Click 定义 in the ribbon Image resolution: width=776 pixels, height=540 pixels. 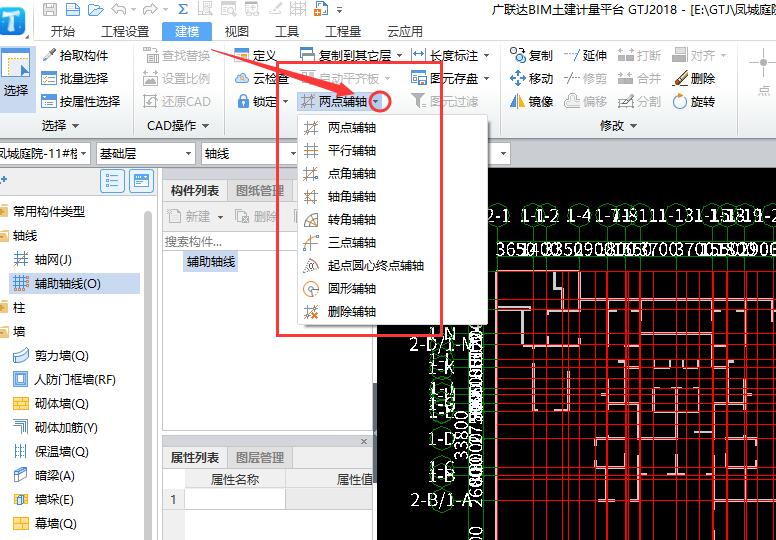click(x=255, y=55)
